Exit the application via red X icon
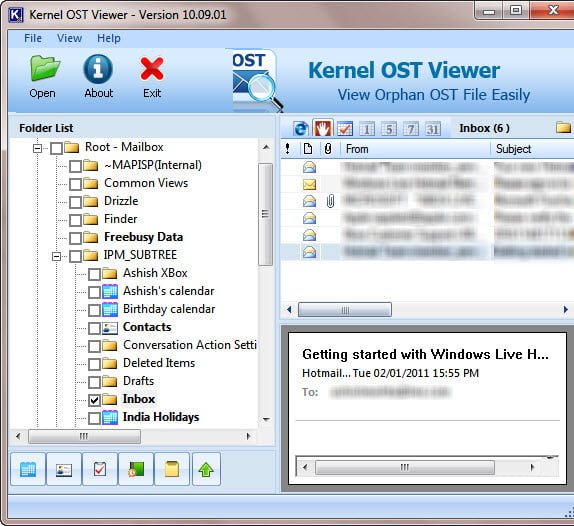This screenshot has width=574, height=526. pyautogui.click(x=152, y=77)
